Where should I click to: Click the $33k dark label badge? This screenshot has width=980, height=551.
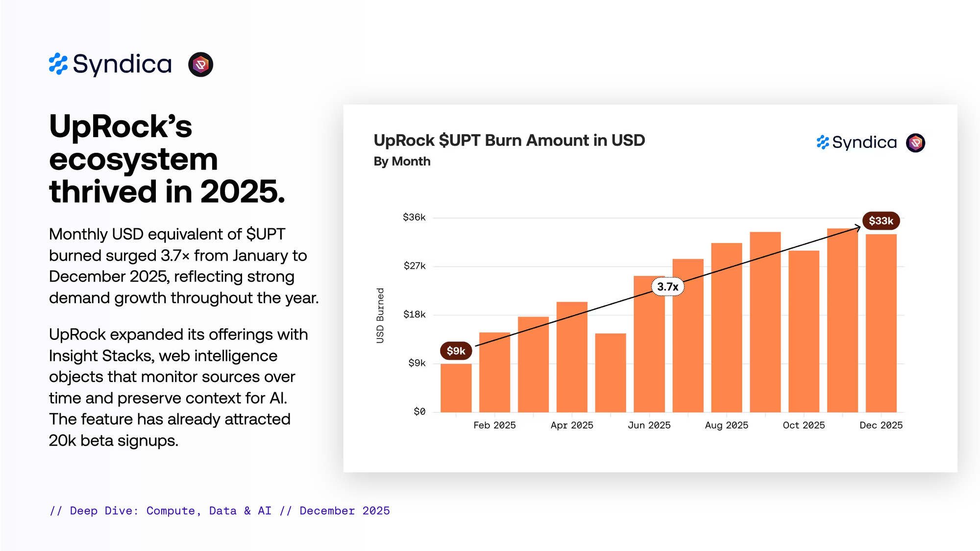click(x=881, y=221)
